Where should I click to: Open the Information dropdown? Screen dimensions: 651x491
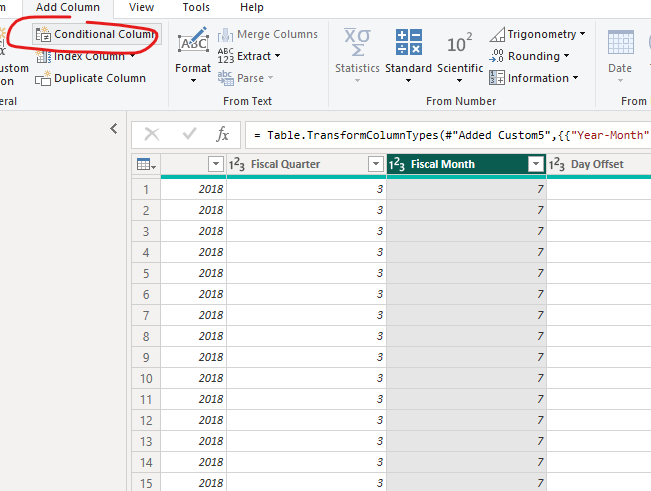[x=534, y=78]
